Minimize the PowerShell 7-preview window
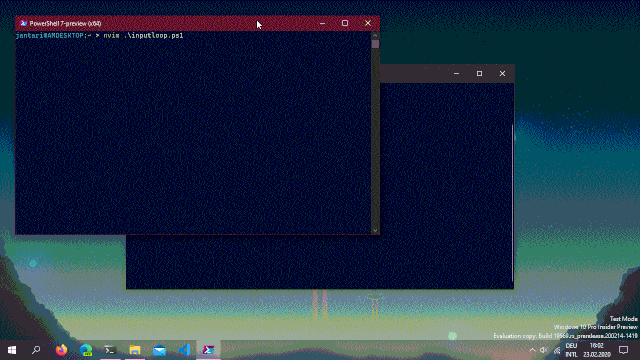The height and width of the screenshot is (360, 640). click(x=322, y=23)
